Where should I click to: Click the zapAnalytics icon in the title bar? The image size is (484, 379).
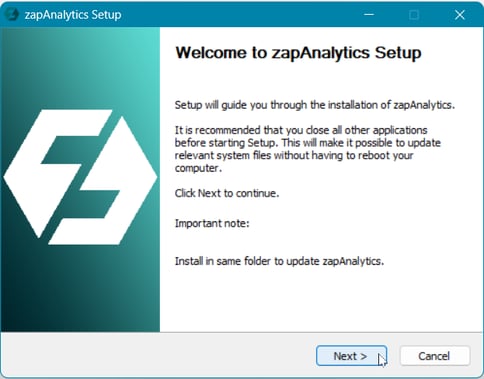pyautogui.click(x=12, y=15)
